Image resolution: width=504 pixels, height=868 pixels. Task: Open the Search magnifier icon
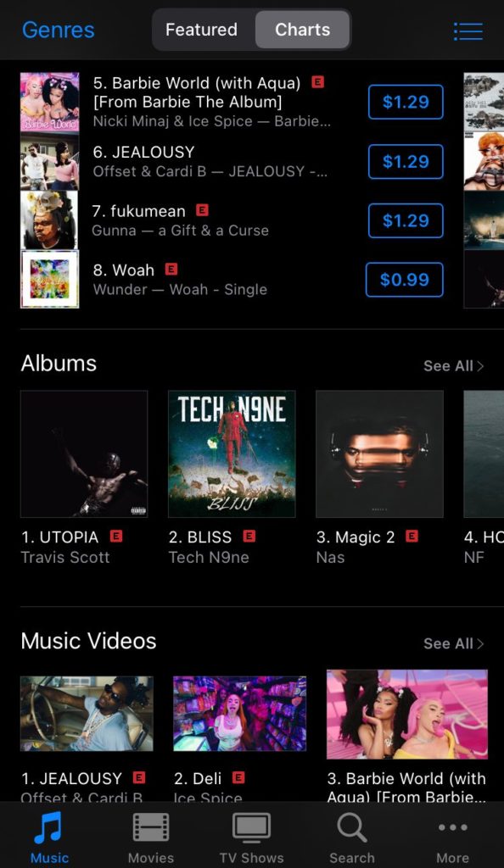[x=351, y=828]
